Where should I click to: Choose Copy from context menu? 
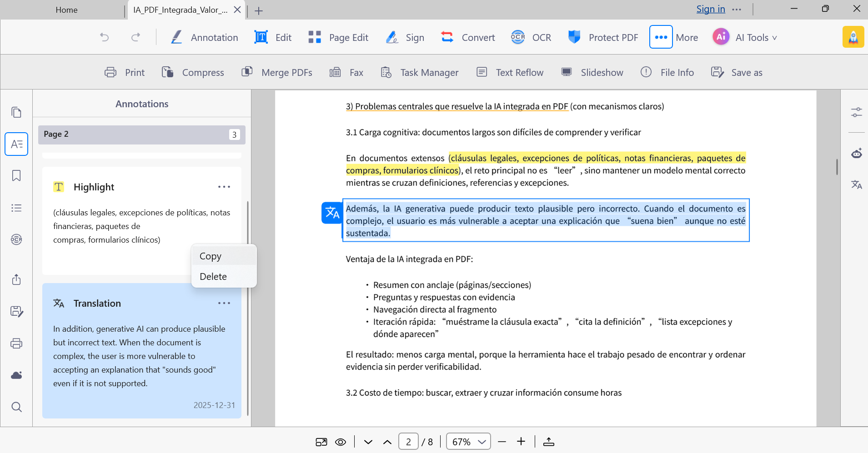(x=224, y=256)
